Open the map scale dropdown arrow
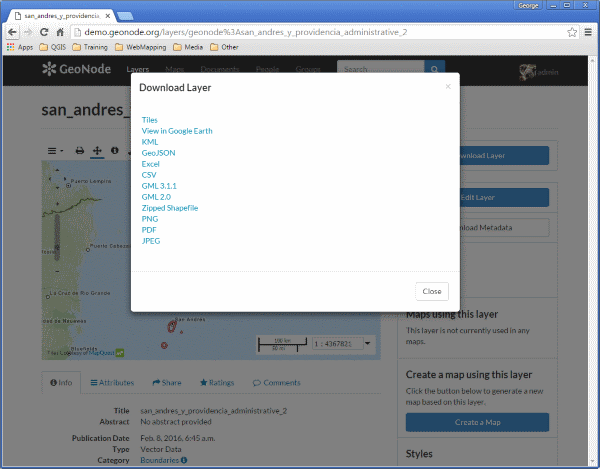The height and width of the screenshot is (469, 600). [x=367, y=343]
